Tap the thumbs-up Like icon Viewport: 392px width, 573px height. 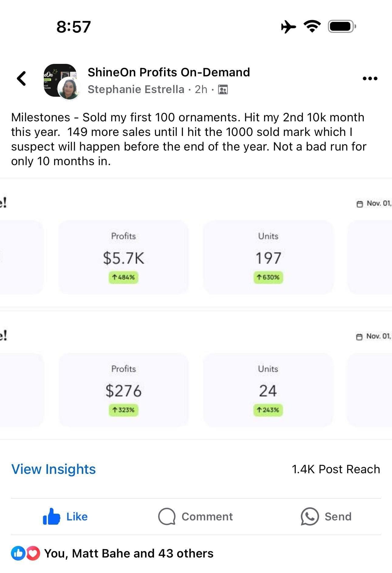tap(51, 516)
